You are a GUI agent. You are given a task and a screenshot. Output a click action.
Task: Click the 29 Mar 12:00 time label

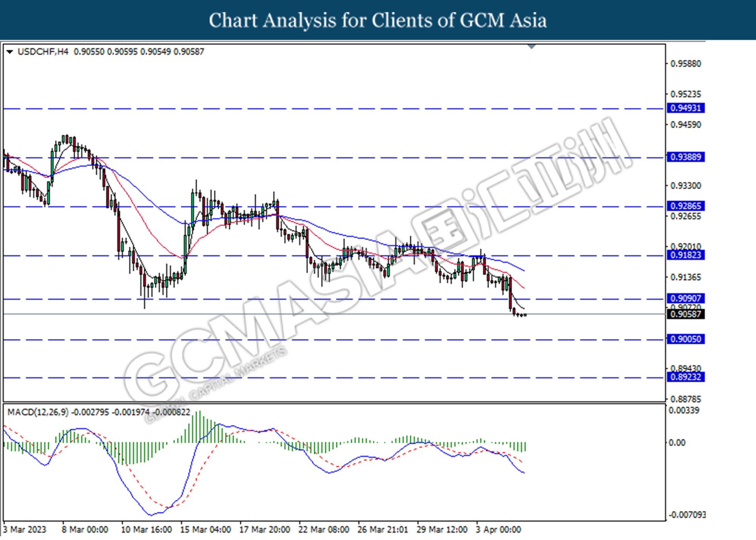pyautogui.click(x=442, y=529)
